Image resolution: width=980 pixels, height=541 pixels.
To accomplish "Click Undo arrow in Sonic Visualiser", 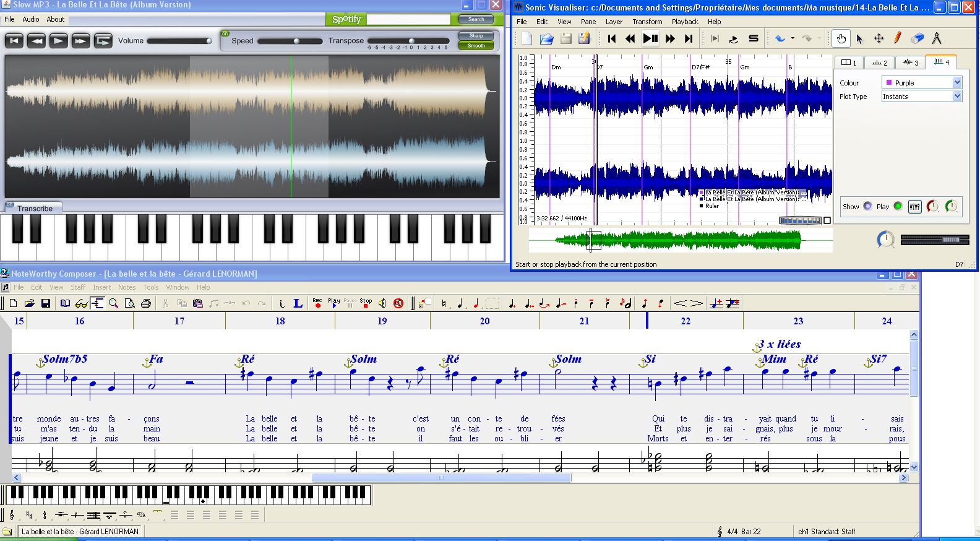I will click(780, 39).
